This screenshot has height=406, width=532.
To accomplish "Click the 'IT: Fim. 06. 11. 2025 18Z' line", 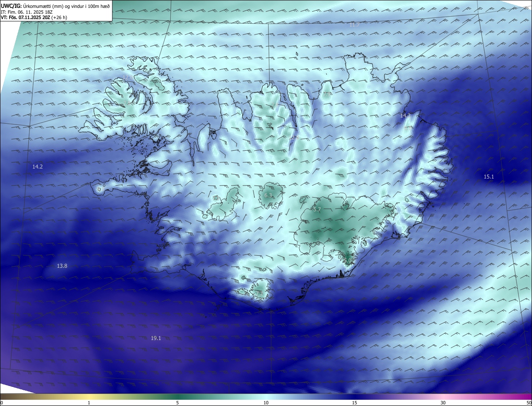I will click(x=27, y=12).
